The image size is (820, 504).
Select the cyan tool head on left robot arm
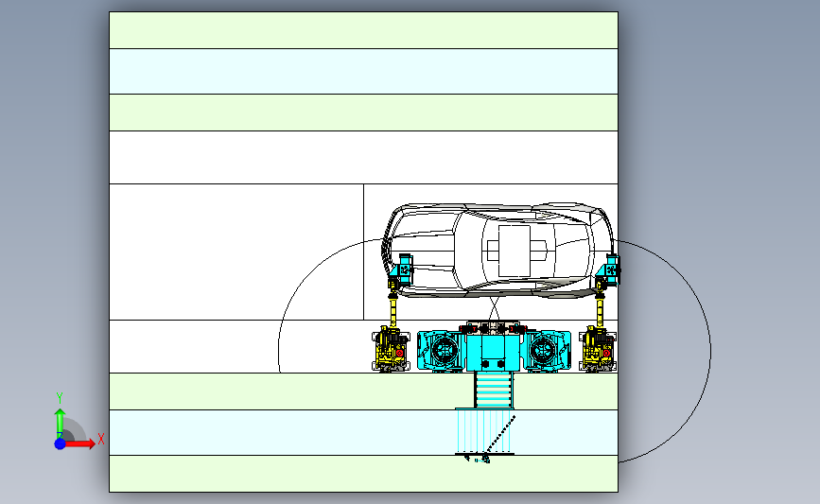tap(403, 269)
